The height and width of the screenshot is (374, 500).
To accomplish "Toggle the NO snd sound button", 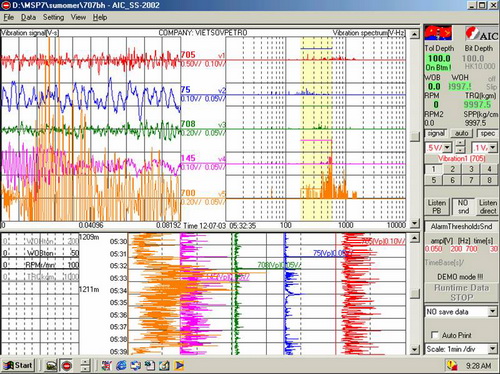I will click(463, 207).
